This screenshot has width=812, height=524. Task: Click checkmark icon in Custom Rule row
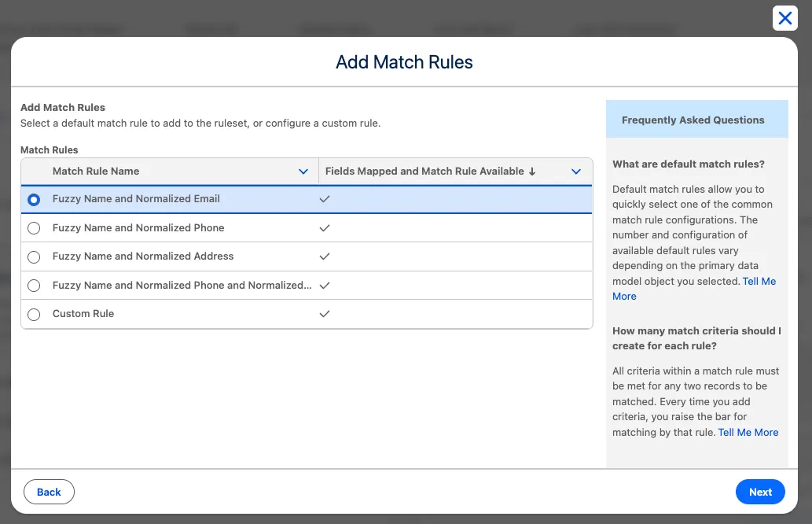(x=325, y=314)
